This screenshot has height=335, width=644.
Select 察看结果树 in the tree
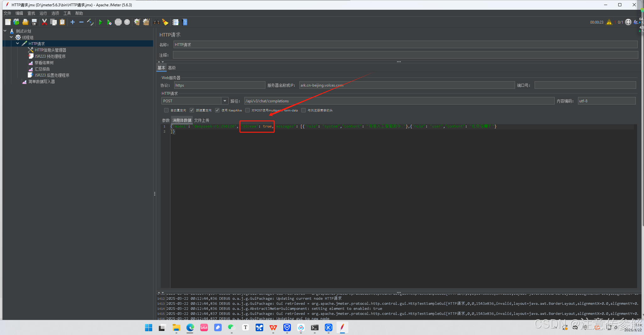click(x=44, y=63)
